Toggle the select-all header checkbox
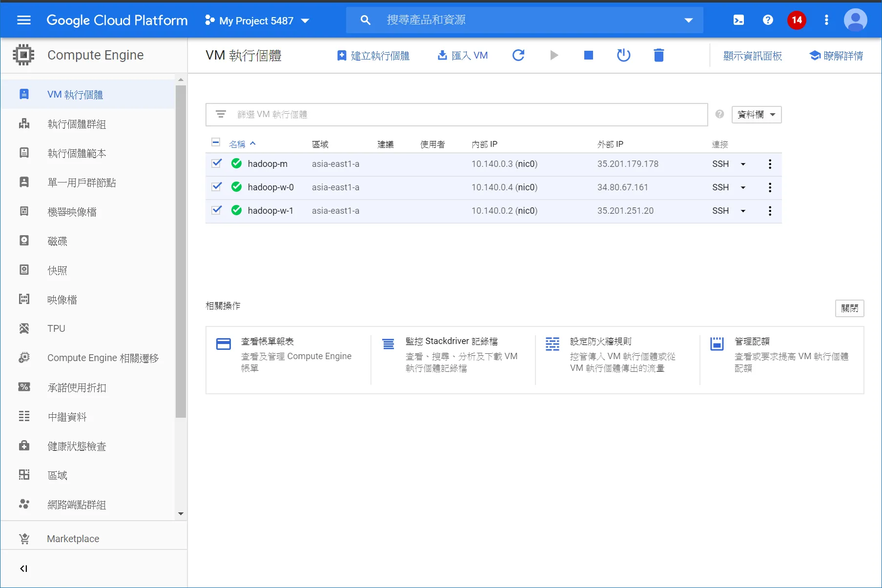 [216, 142]
